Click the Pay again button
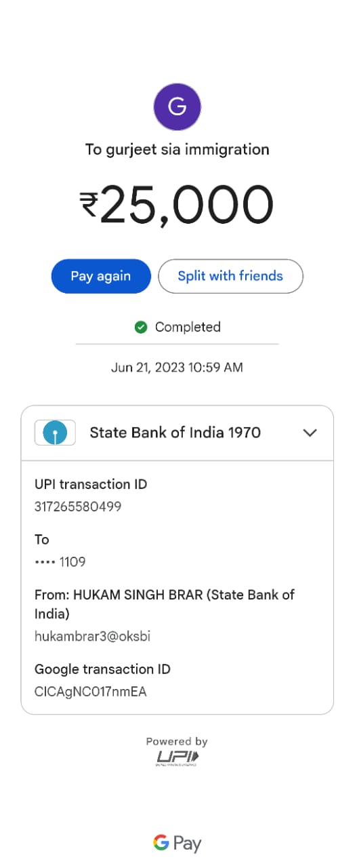Screen dimensions: 355x868 [x=101, y=276]
